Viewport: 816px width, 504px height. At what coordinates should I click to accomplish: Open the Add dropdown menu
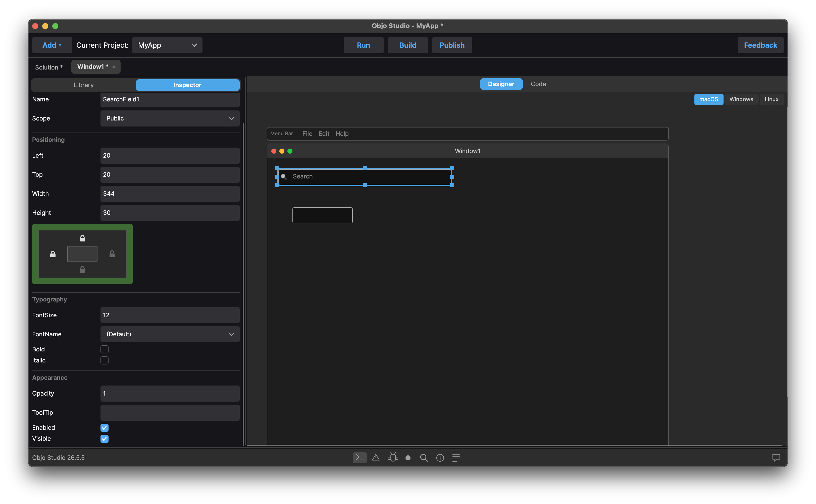coord(52,45)
